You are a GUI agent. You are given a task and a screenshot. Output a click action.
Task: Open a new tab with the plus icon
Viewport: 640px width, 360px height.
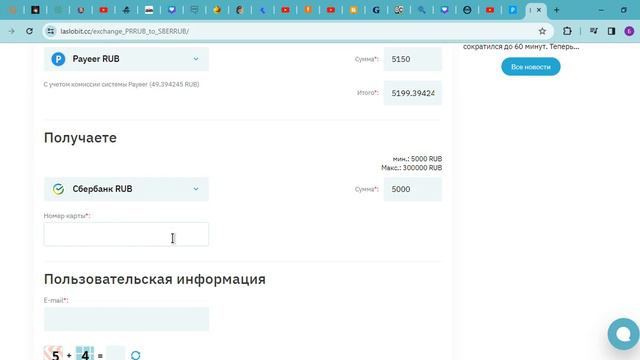556,10
